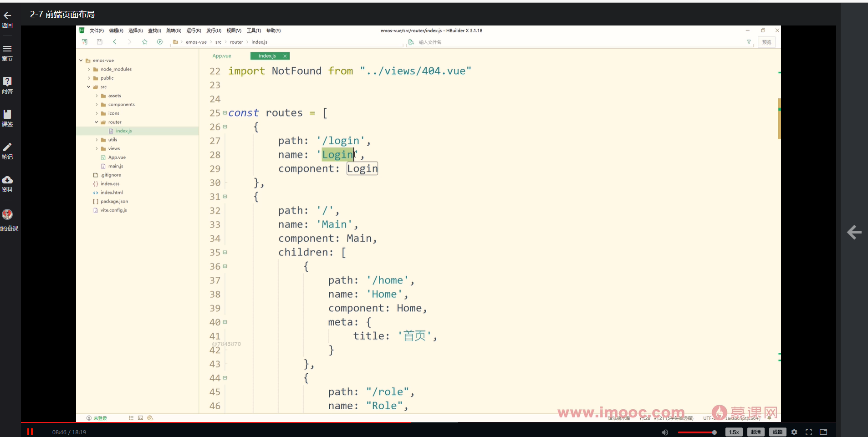The height and width of the screenshot is (437, 868).
Task: Open the 章节 chapters list
Action: click(x=7, y=52)
